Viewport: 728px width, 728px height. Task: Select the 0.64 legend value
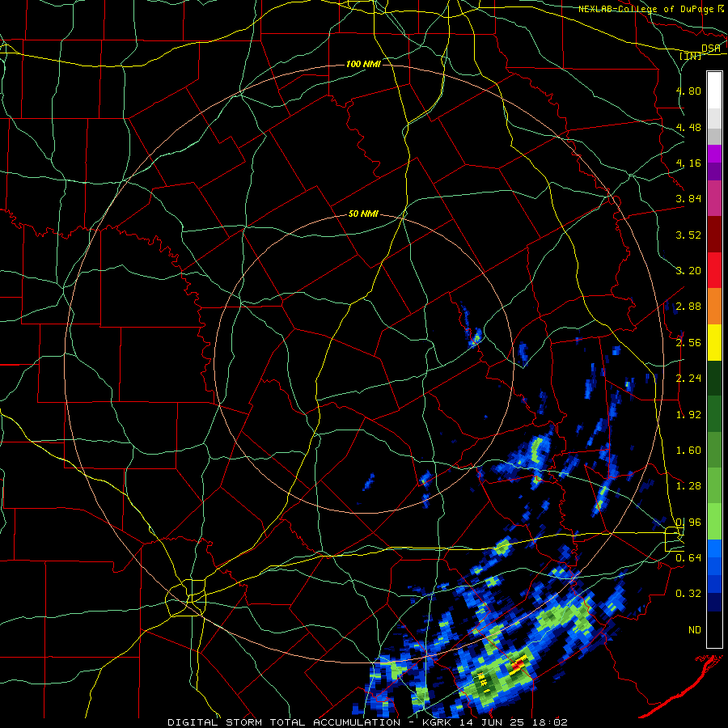(x=688, y=558)
